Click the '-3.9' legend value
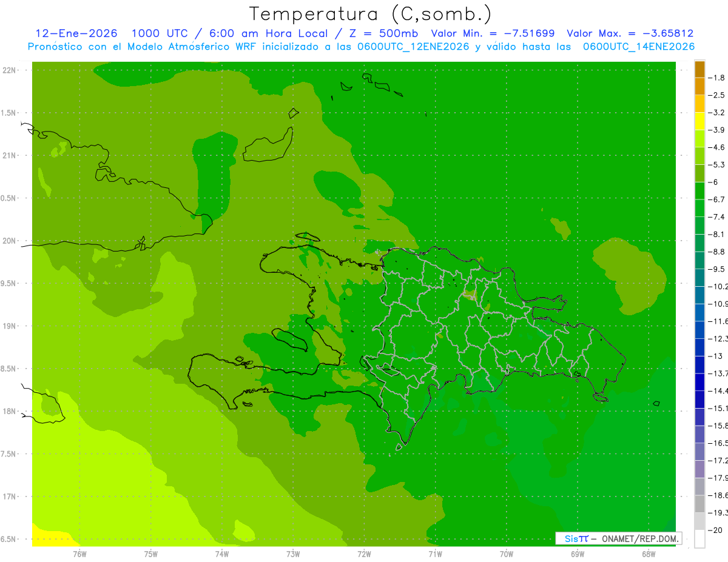 717,130
